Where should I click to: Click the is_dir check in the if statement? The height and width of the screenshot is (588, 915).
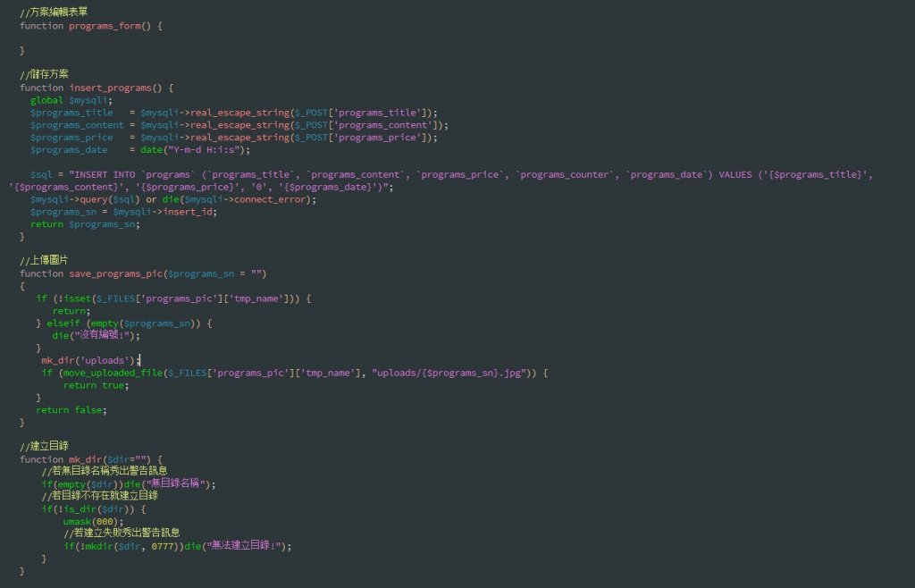pyautogui.click(x=83, y=508)
